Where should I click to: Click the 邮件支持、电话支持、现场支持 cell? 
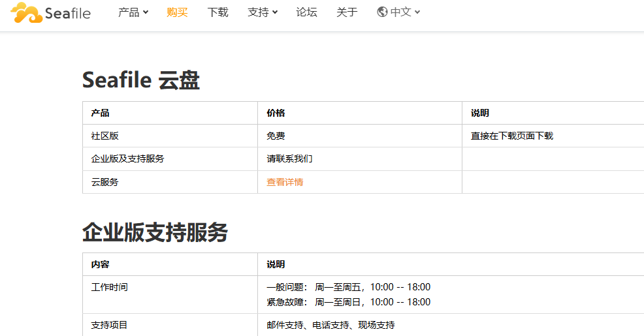click(451, 325)
